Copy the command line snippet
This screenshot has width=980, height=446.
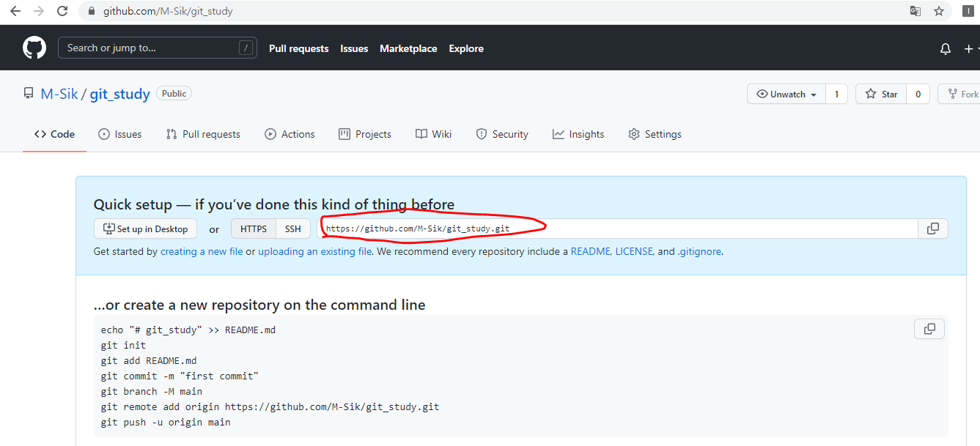929,329
